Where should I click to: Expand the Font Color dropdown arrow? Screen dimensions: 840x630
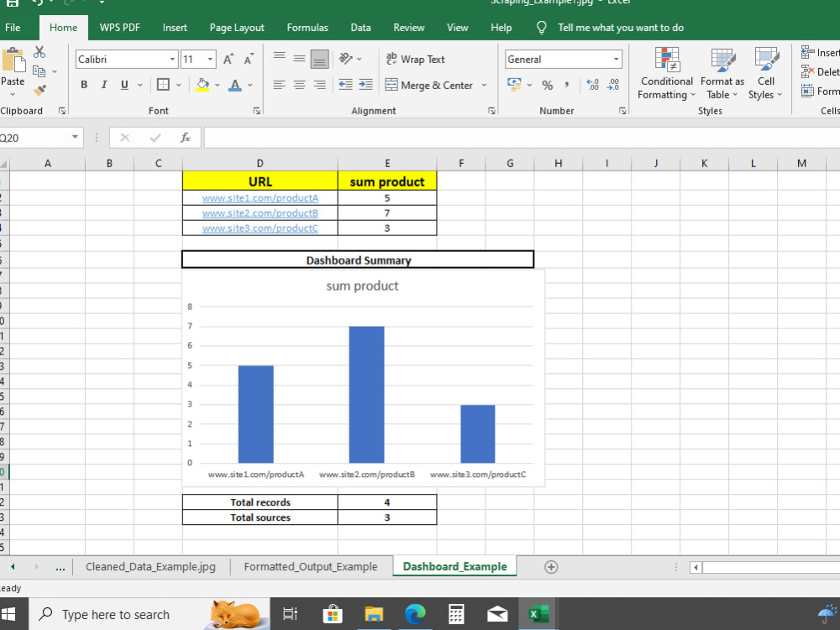coord(249,85)
